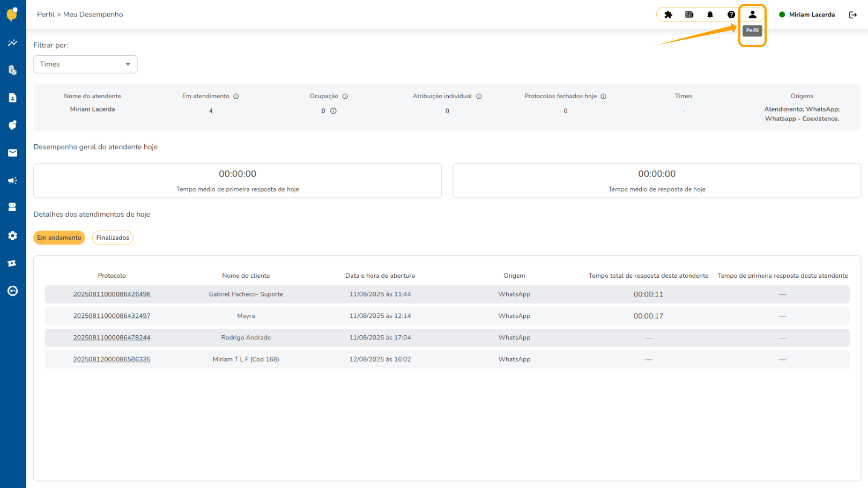868x488 pixels.
Task: Open protocol 20250812000086586335
Action: click(112, 359)
